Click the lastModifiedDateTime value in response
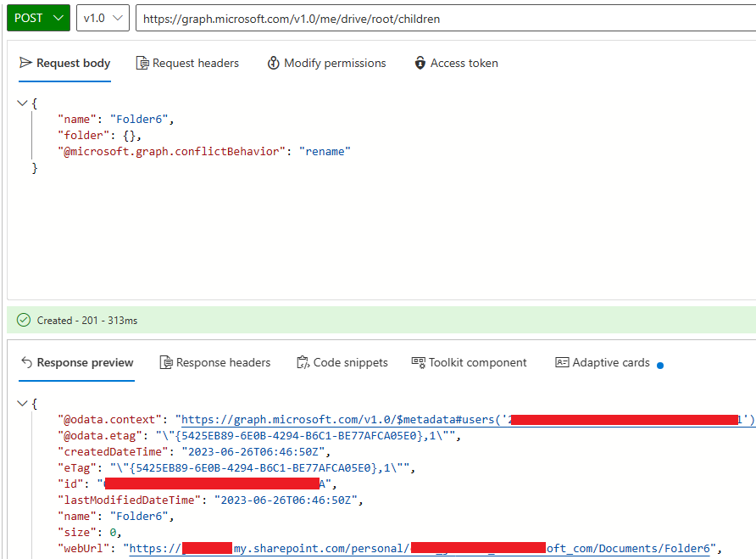 [x=286, y=500]
